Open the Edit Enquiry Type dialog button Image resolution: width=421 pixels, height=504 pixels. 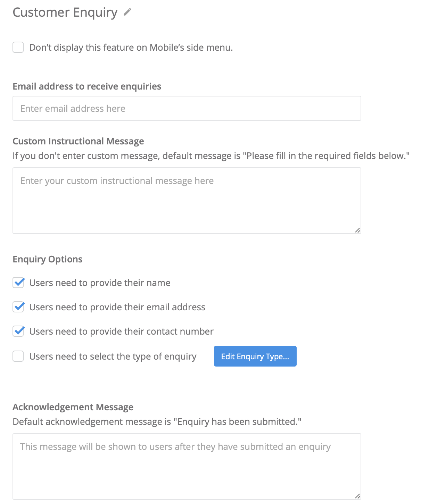click(x=255, y=356)
